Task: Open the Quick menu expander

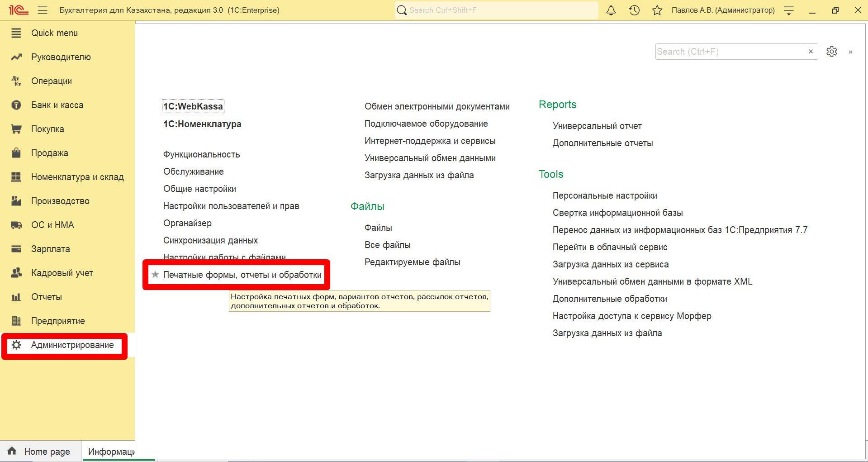Action: (x=16, y=33)
